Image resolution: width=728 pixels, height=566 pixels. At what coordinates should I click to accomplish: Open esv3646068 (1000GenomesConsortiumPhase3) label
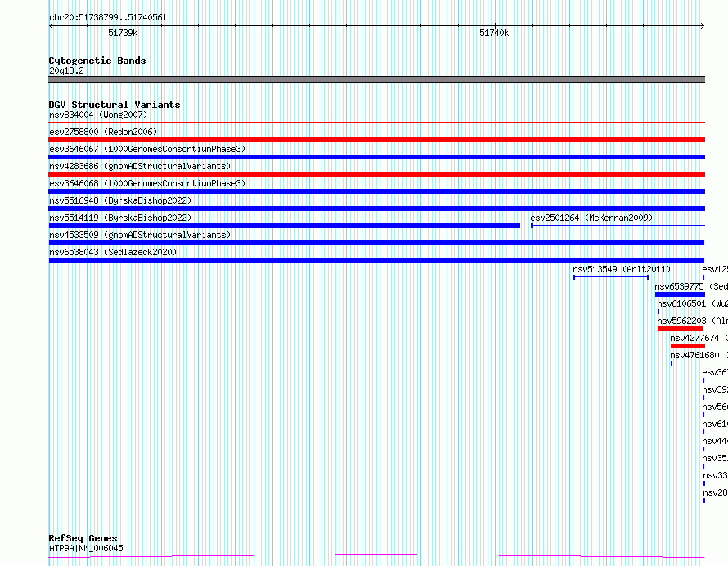point(147,183)
